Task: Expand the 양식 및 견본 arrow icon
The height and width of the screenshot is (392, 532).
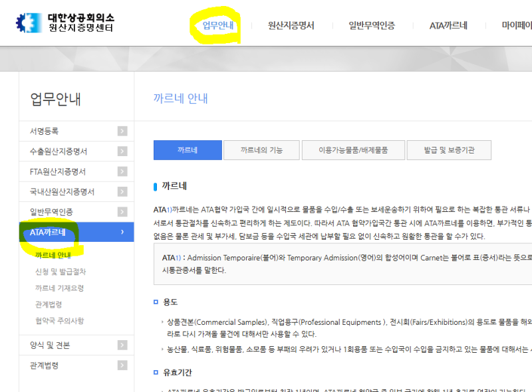Action: 122,345
